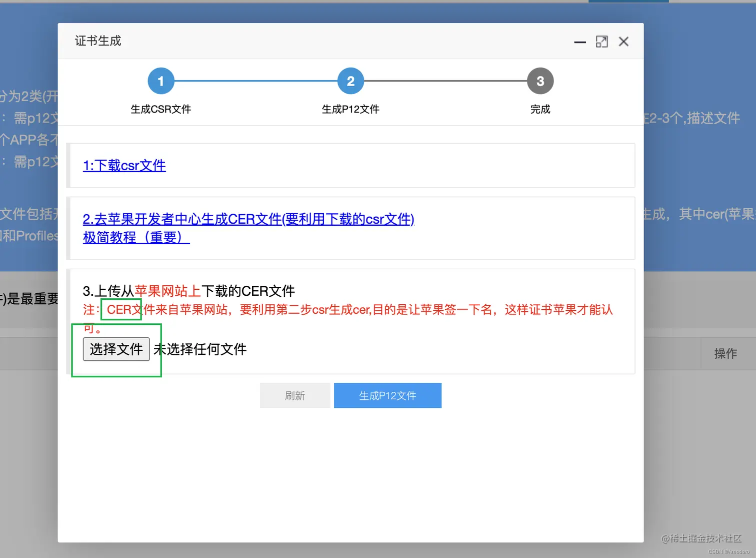This screenshot has height=558, width=756.
Task: Minimize the 证书生成 dialog
Action: [x=579, y=43]
